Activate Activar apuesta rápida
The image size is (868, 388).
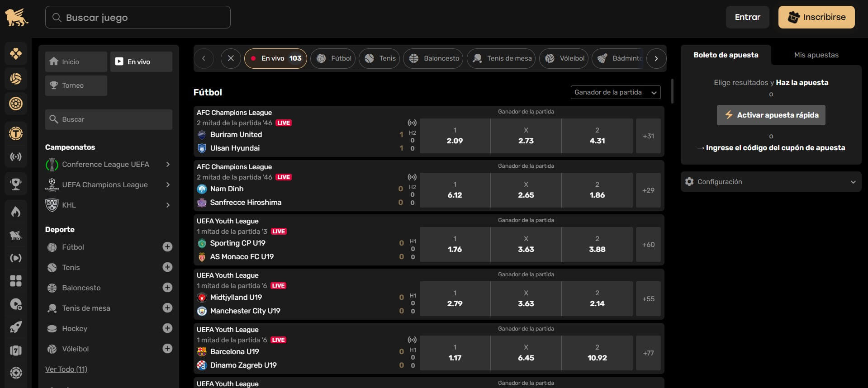click(771, 115)
